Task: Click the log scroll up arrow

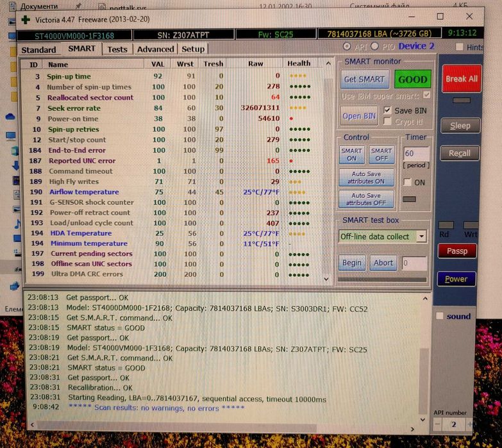Action: coord(425,299)
